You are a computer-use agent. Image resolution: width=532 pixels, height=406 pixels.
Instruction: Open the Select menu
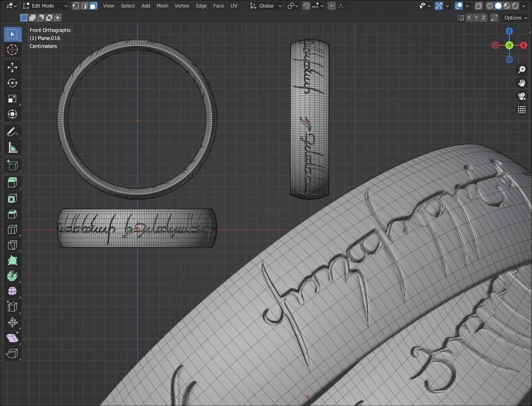[x=128, y=6]
